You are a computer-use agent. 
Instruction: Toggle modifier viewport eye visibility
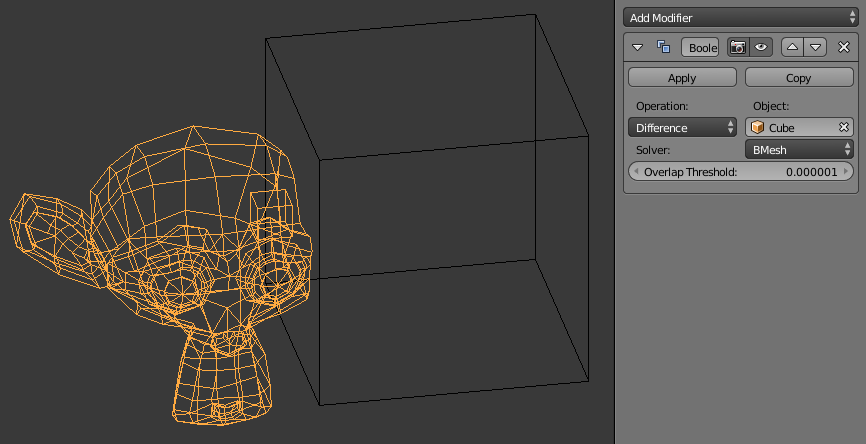761,47
